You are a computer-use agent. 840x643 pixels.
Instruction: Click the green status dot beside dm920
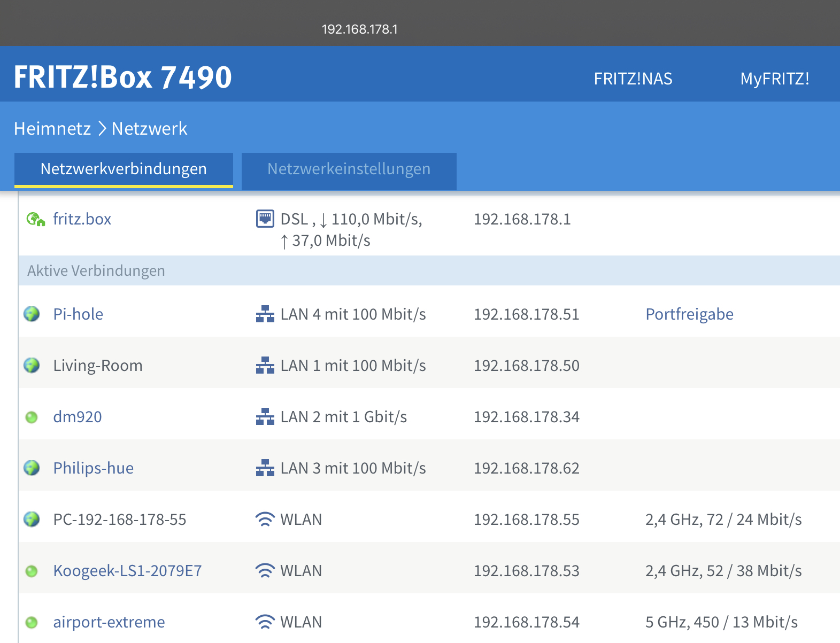click(32, 417)
